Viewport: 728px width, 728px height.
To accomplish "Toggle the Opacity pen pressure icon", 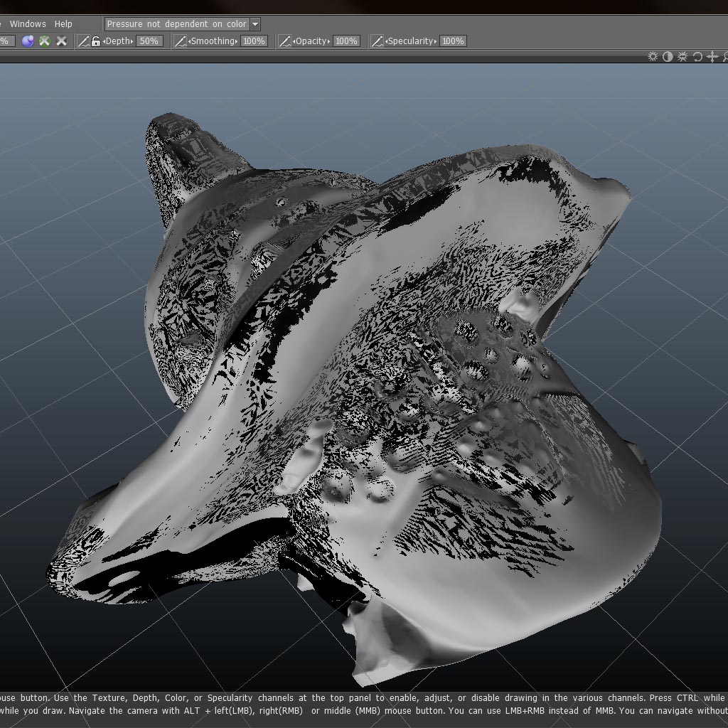I will (285, 41).
